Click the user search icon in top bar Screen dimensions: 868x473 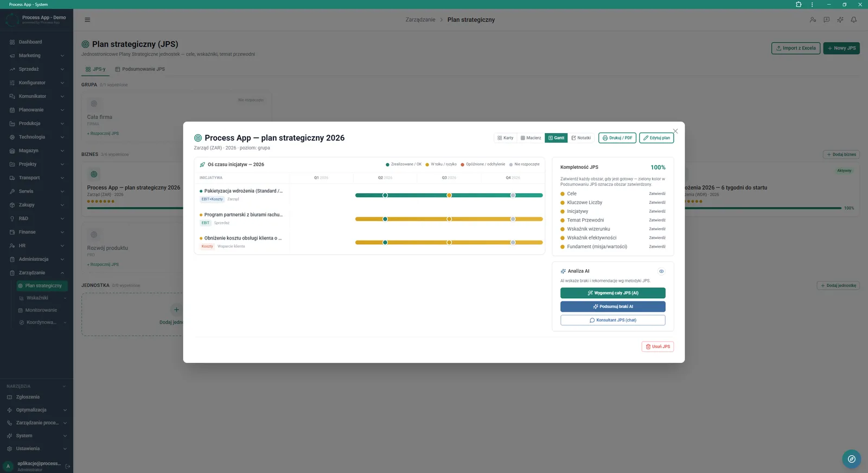[x=813, y=20]
